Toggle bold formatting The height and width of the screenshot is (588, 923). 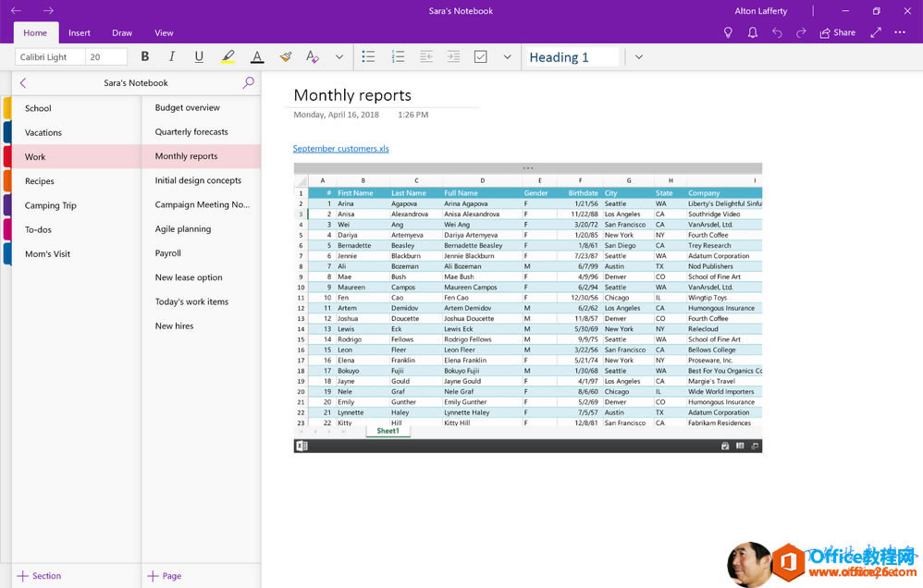pyautogui.click(x=145, y=56)
